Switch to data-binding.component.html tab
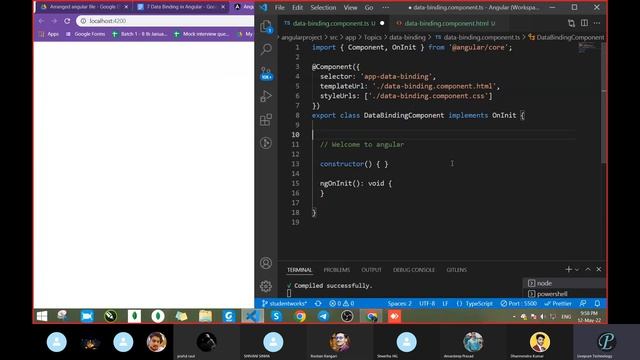Image resolution: width=640 pixels, height=360 pixels. tap(446, 23)
